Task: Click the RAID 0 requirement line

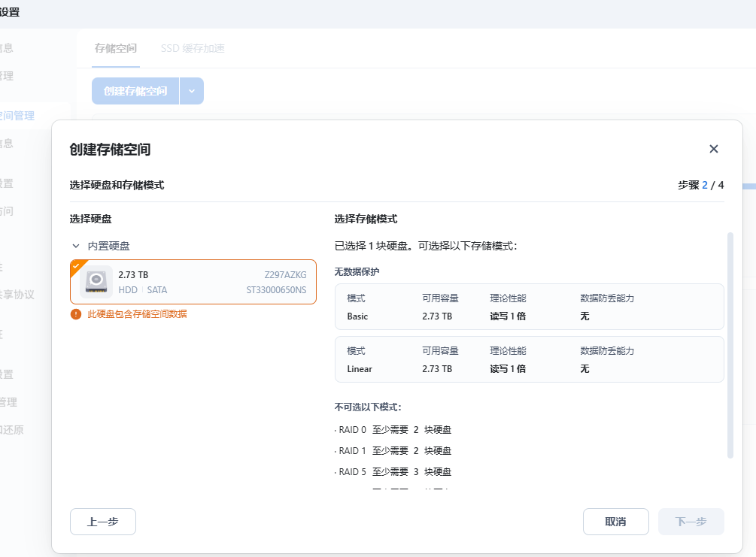Action: [x=393, y=430]
